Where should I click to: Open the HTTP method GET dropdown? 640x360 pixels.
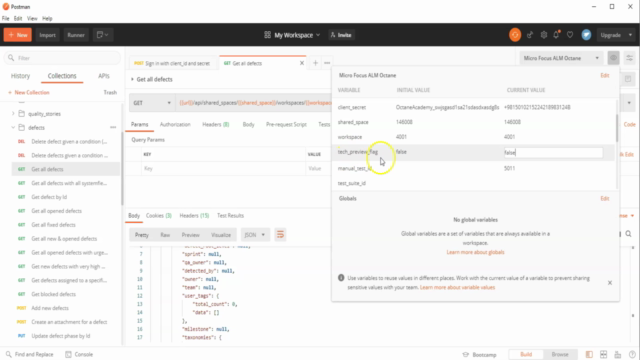point(152,103)
